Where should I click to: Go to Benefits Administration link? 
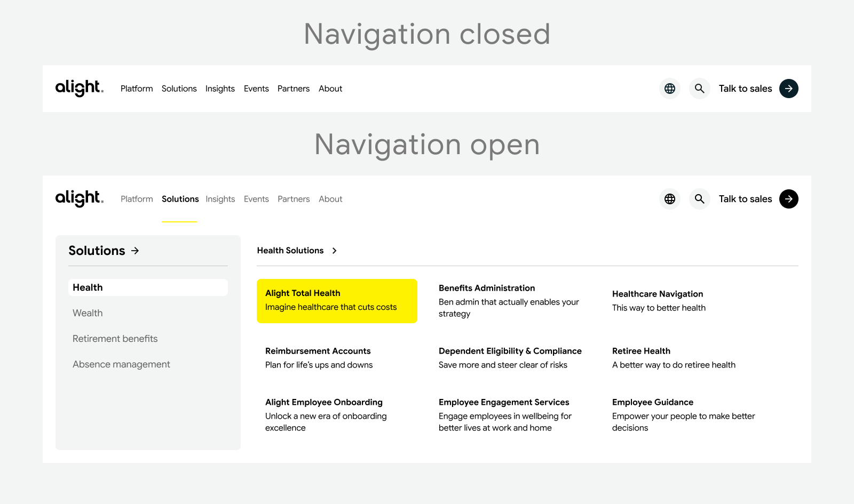(487, 288)
